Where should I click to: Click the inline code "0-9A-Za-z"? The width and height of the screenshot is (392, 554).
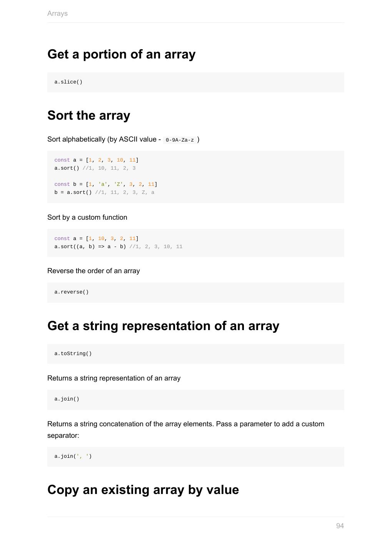180,140
